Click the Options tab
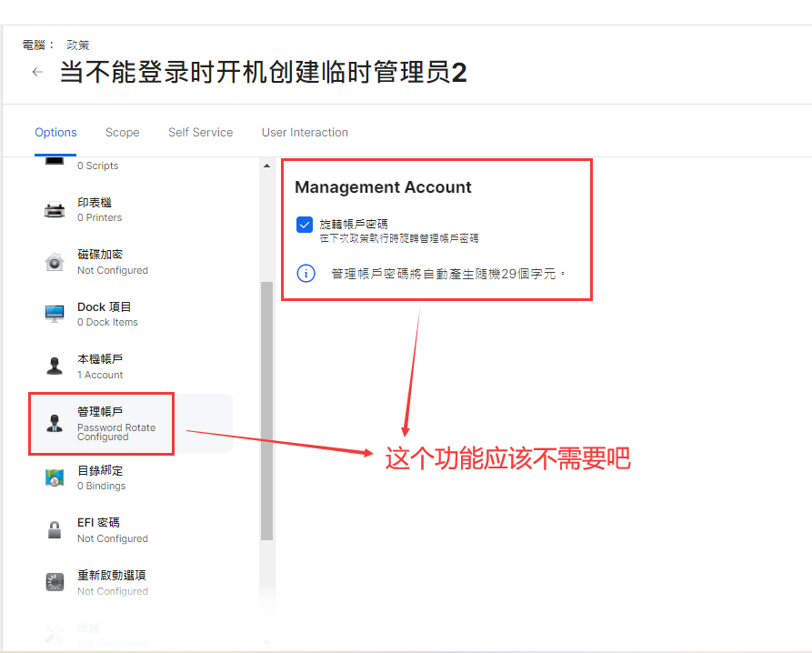The width and height of the screenshot is (812, 653). pos(55,132)
